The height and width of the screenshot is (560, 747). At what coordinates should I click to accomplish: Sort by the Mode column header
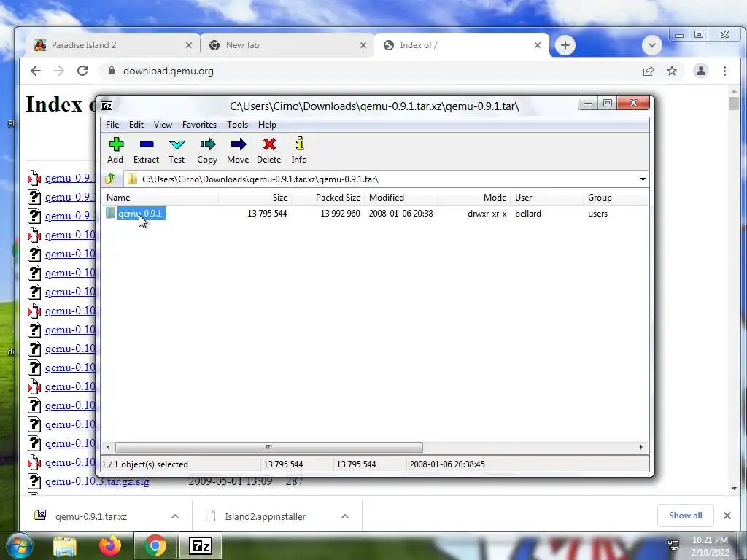point(474,197)
